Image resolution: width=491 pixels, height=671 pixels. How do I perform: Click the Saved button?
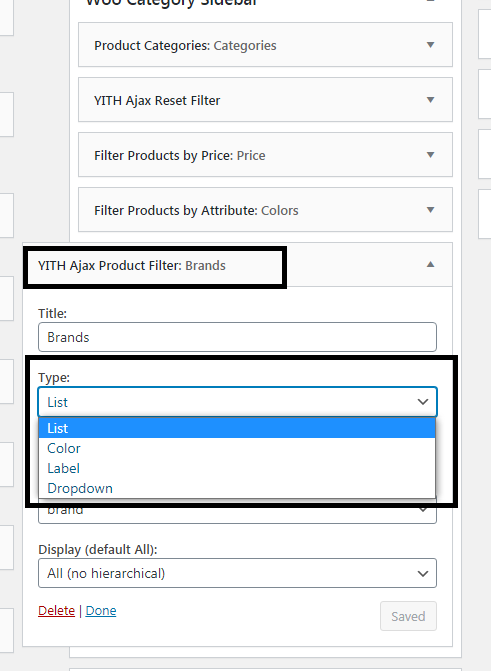point(408,616)
